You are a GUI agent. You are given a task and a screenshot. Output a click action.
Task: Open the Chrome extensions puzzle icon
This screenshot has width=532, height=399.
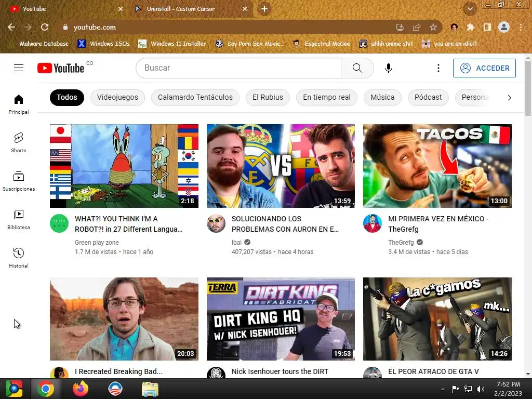click(x=470, y=27)
